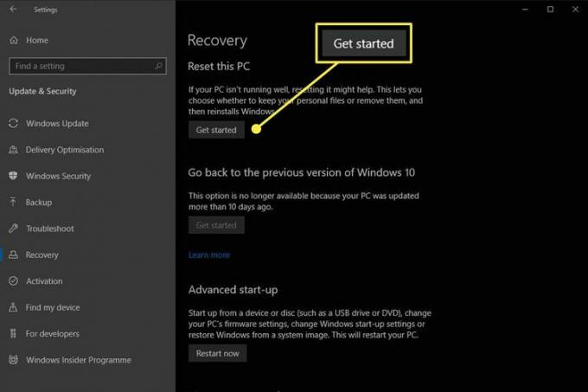Click the back arrow in Settings
Viewport: 588px width, 392px height.
pyautogui.click(x=13, y=10)
